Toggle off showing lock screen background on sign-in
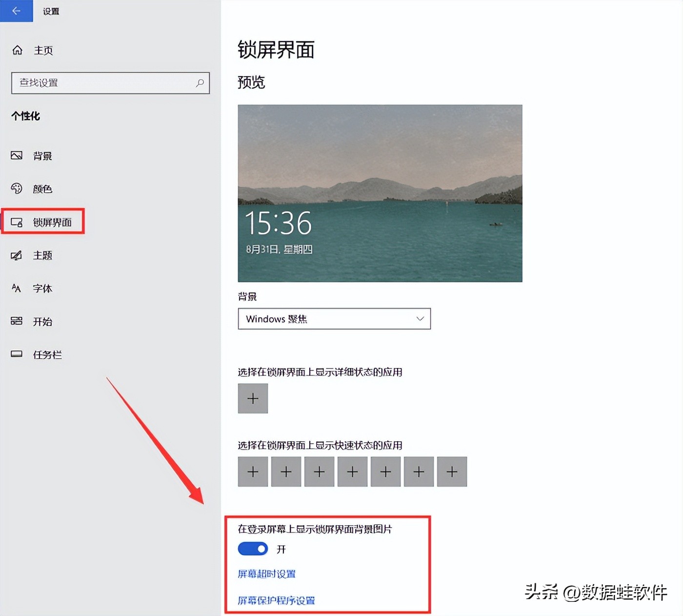This screenshot has width=683, height=616. pos(252,549)
